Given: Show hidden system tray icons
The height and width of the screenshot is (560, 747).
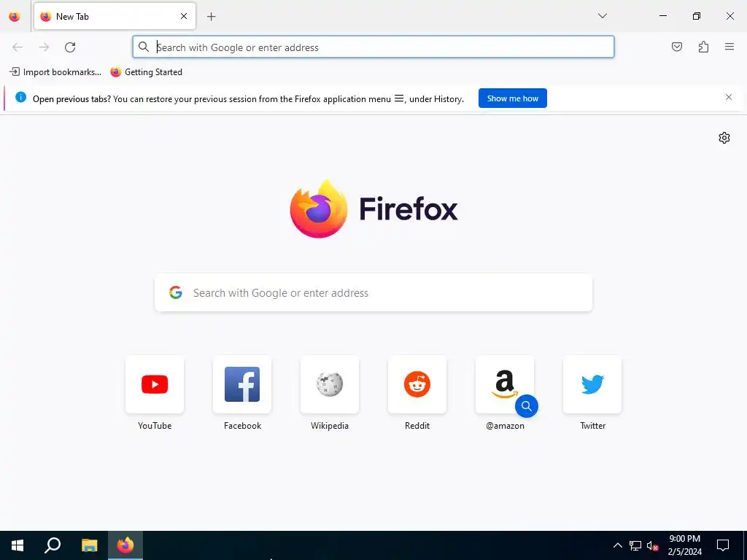Looking at the screenshot, I should (617, 545).
